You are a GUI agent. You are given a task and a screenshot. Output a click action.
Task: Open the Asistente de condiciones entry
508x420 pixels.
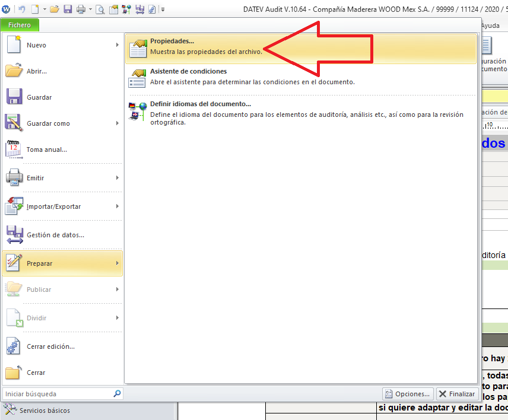click(x=301, y=78)
